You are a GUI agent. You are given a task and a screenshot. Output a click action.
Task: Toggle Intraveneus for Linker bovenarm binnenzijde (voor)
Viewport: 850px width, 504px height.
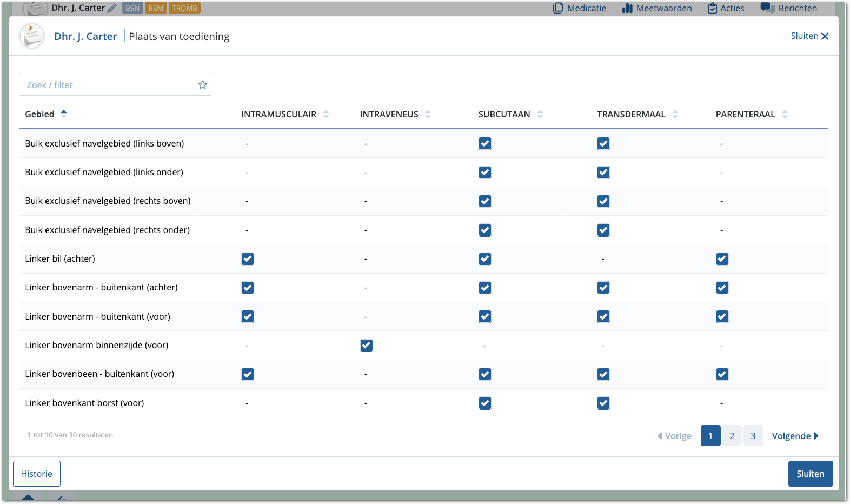tap(367, 346)
